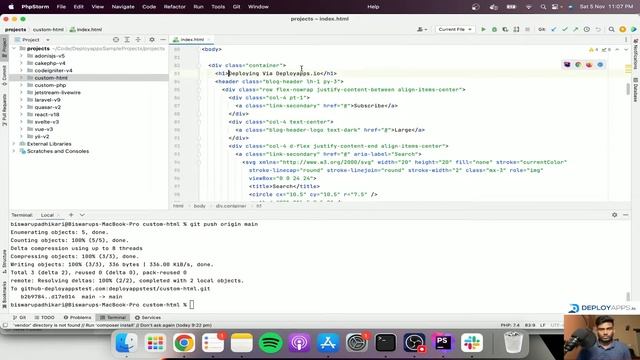Hide the Project panel with the minus icon

163,40
